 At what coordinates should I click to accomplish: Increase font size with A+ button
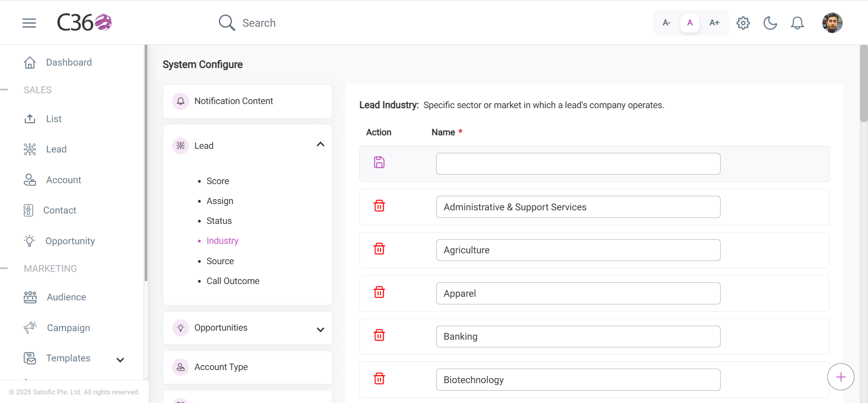point(714,23)
